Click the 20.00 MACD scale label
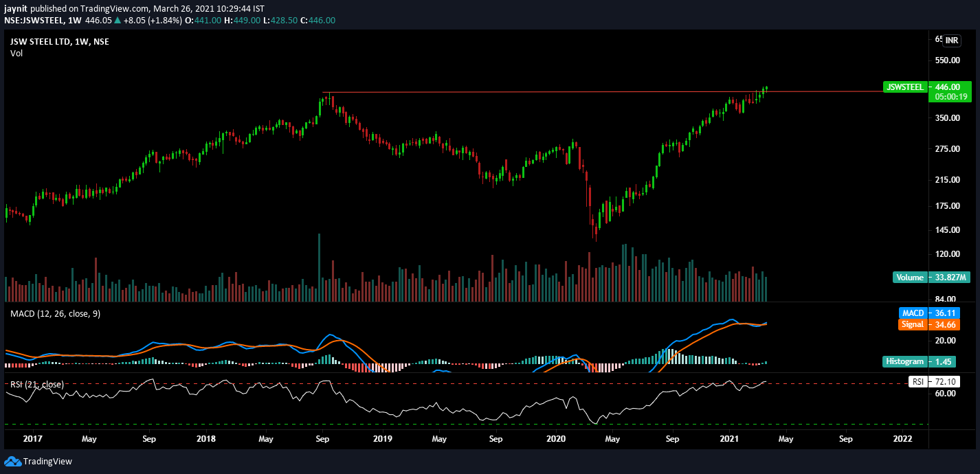The height and width of the screenshot is (474, 980). coord(946,341)
